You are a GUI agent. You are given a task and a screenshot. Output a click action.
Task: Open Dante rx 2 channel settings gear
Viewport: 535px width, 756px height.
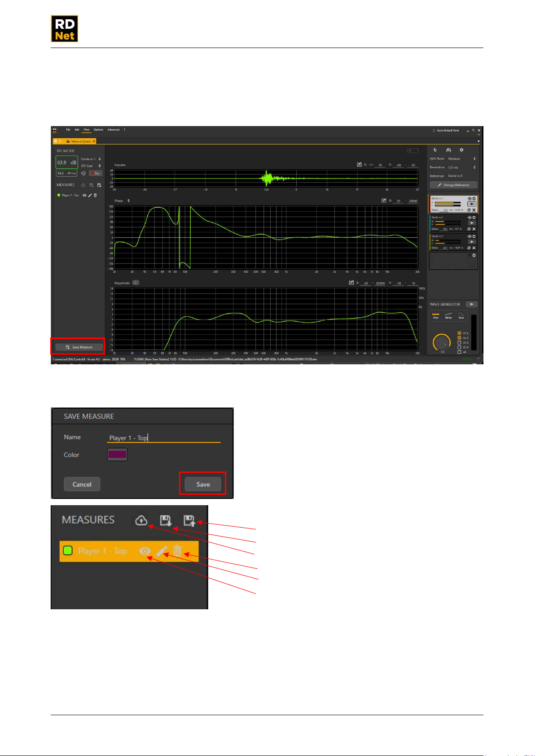[474, 217]
